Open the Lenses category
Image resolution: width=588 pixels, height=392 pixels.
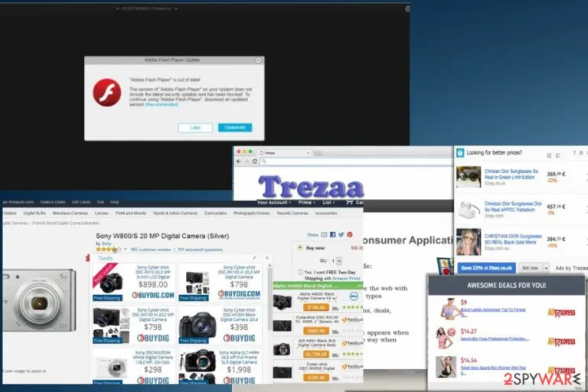pyautogui.click(x=101, y=213)
